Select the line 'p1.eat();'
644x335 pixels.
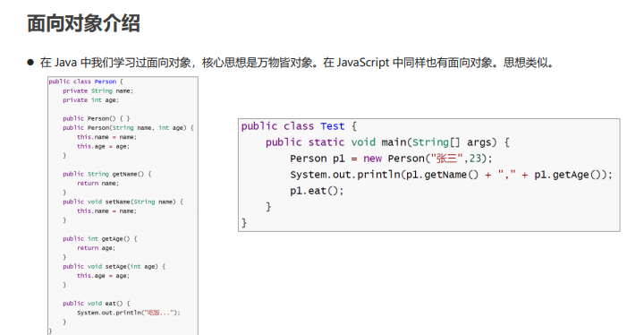coord(317,191)
